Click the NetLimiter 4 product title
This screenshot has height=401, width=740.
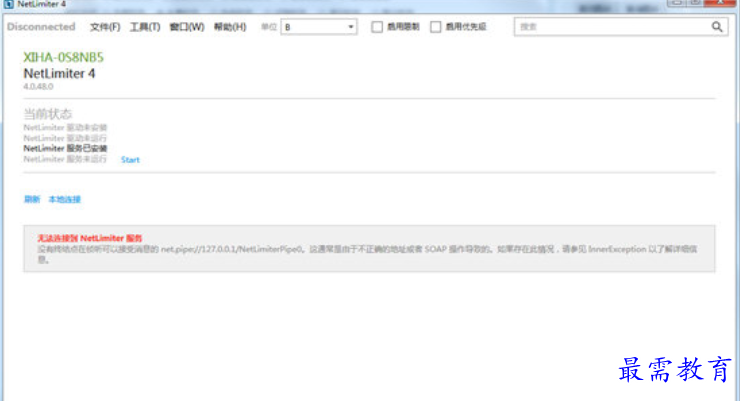point(59,74)
